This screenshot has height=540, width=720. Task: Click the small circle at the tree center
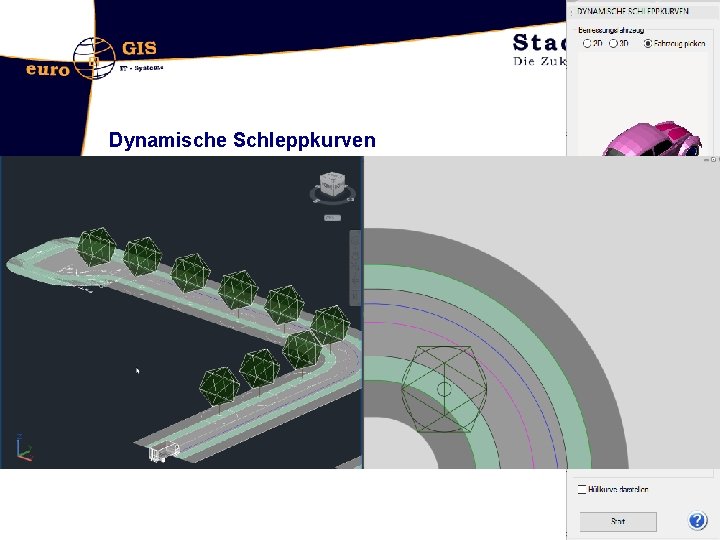(x=444, y=389)
